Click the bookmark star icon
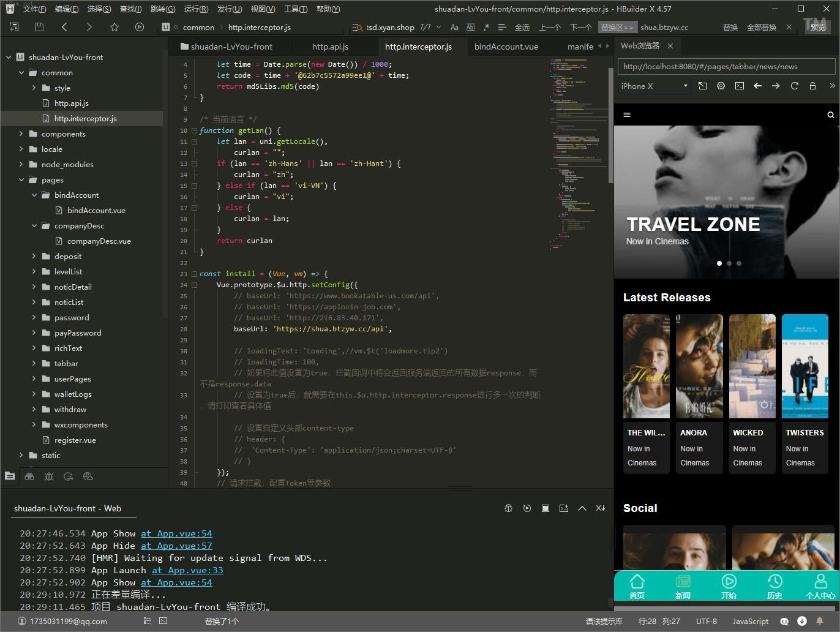 [x=114, y=27]
